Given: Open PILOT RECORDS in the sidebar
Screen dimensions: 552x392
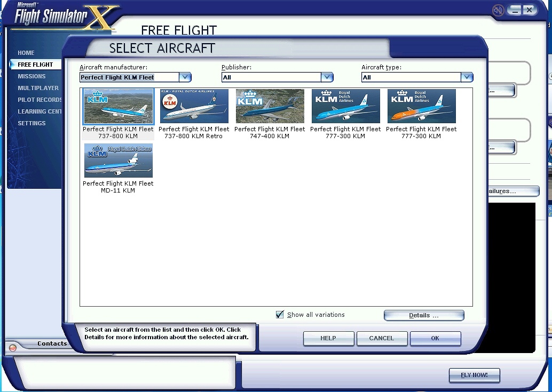Looking at the screenshot, I should click(x=40, y=100).
